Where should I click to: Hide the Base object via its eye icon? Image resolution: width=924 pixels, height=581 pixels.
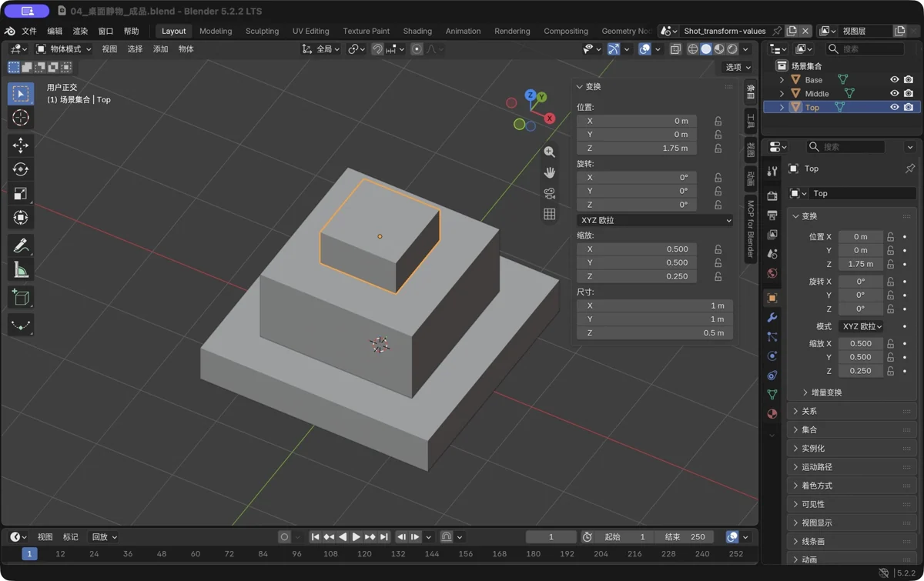pos(894,80)
